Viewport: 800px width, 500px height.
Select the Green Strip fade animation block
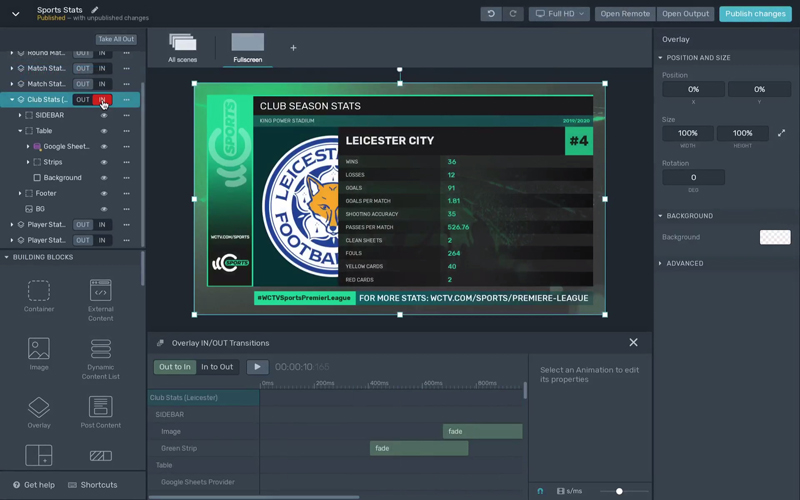(419, 448)
